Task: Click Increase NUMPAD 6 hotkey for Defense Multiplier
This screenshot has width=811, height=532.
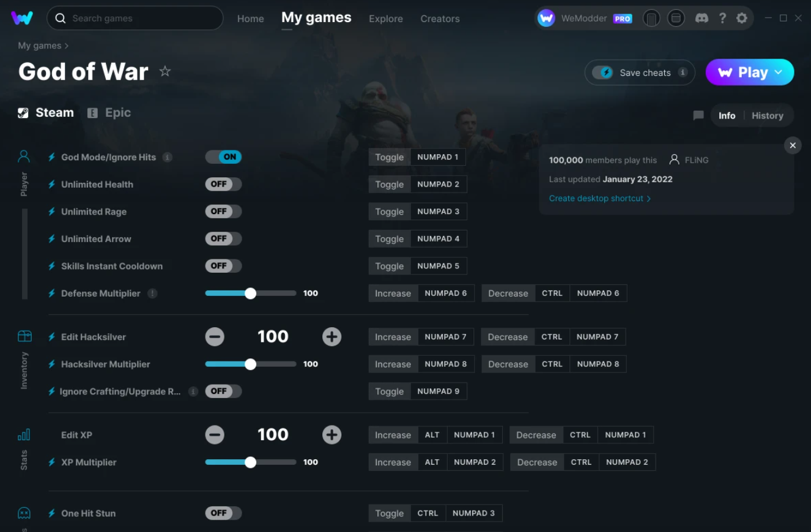Action: coord(446,294)
